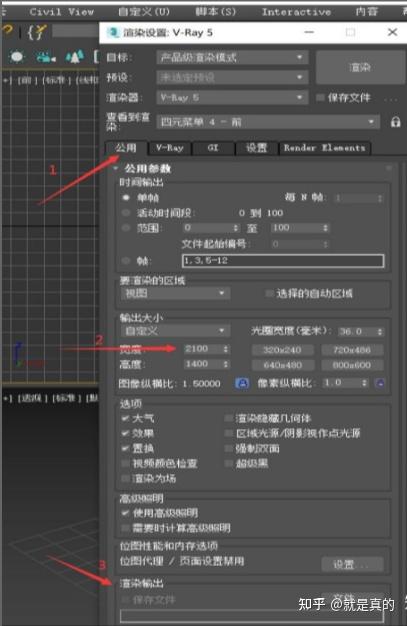Select the 单帧 single frame radio button
The height and width of the screenshot is (626, 407).
(x=126, y=198)
